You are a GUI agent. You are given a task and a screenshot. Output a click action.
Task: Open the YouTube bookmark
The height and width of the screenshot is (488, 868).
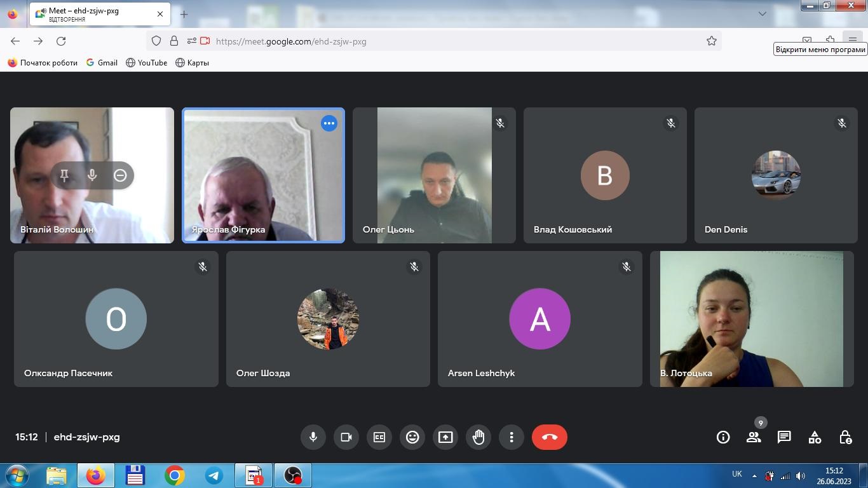[x=147, y=63]
